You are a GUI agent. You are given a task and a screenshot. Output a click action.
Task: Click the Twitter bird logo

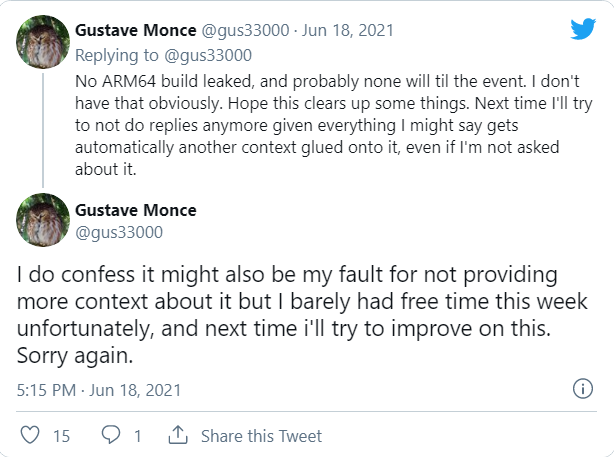click(583, 29)
